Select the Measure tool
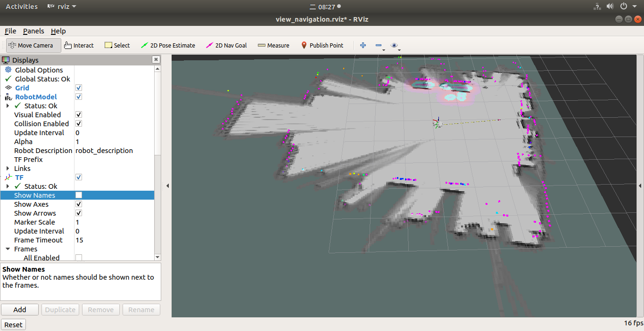The image size is (644, 331). [x=273, y=45]
